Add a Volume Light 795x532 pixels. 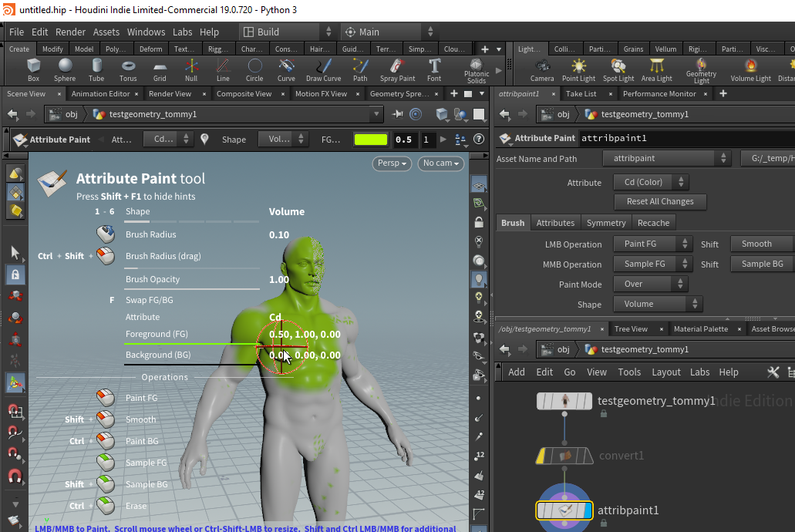750,70
